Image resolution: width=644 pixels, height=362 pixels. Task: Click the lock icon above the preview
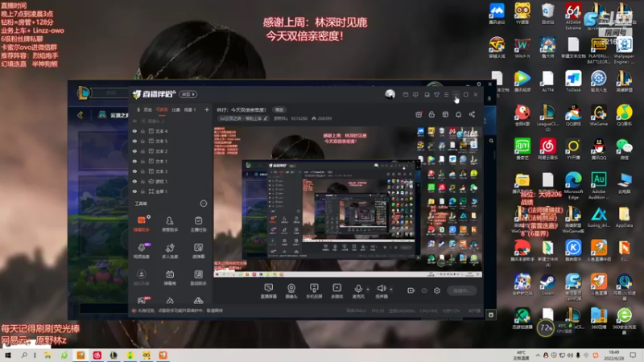(x=431, y=114)
